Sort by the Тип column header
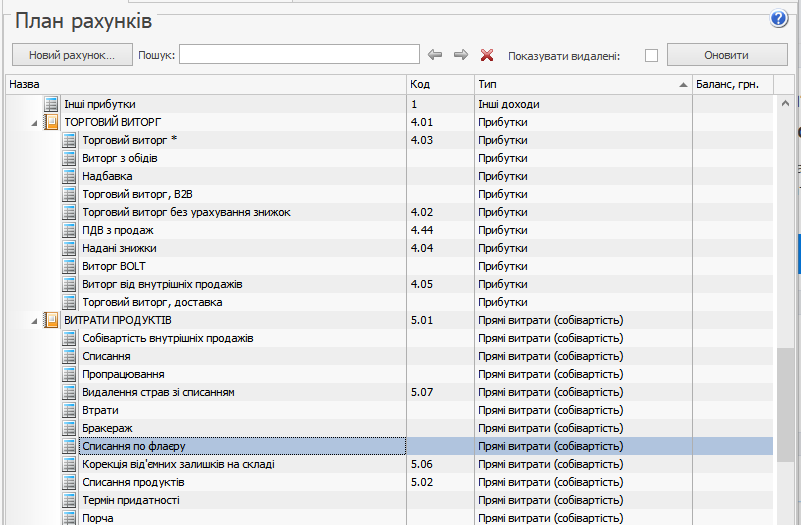Image resolution: width=801 pixels, height=525 pixels. click(580, 84)
